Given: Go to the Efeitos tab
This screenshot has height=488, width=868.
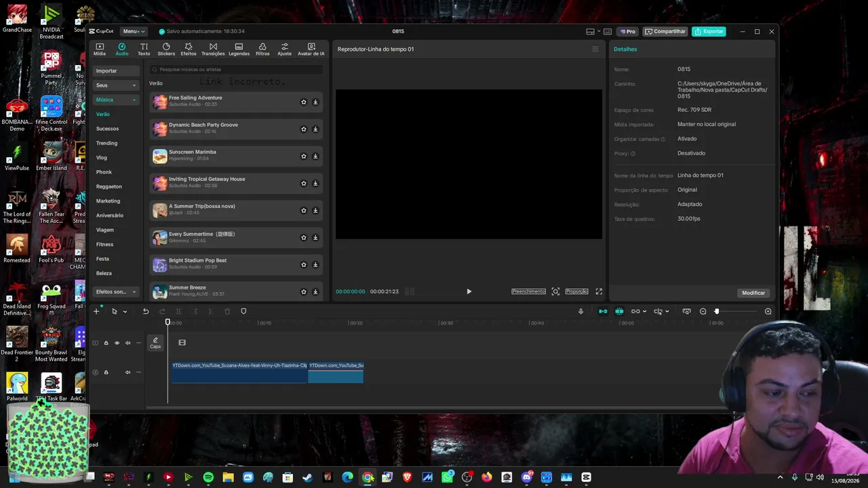Looking at the screenshot, I should pos(189,49).
